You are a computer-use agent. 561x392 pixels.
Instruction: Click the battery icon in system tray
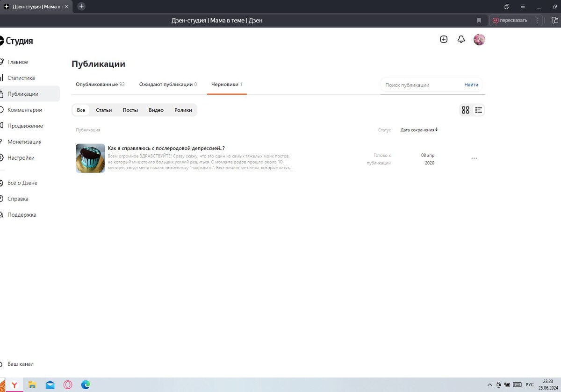(x=507, y=385)
